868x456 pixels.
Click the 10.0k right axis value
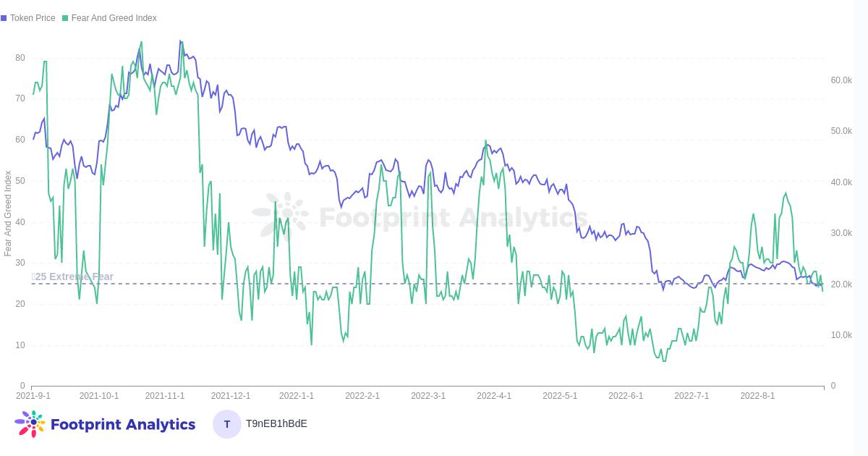pyautogui.click(x=841, y=335)
